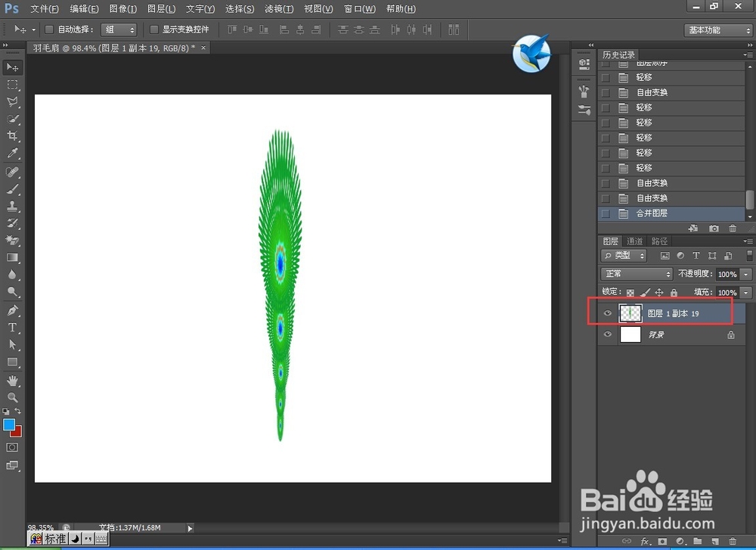
Task: Click zoom percentage field 98.35%
Action: 41,528
